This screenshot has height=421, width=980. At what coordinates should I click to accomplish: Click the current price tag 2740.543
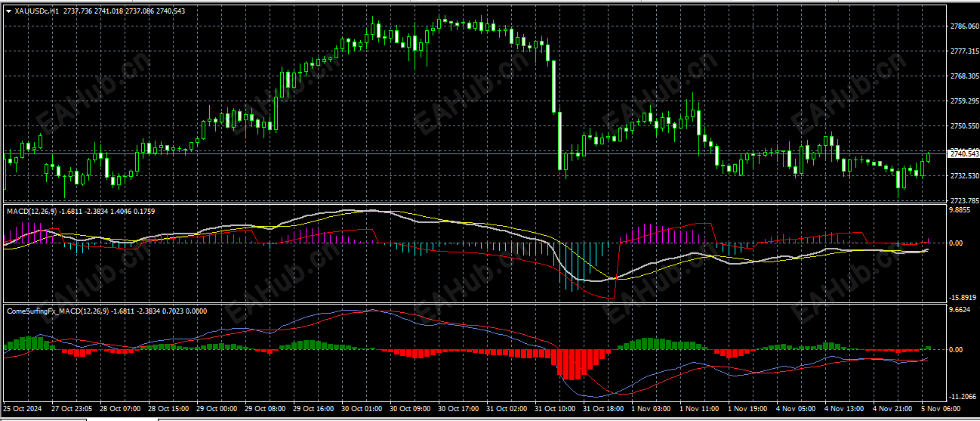963,153
